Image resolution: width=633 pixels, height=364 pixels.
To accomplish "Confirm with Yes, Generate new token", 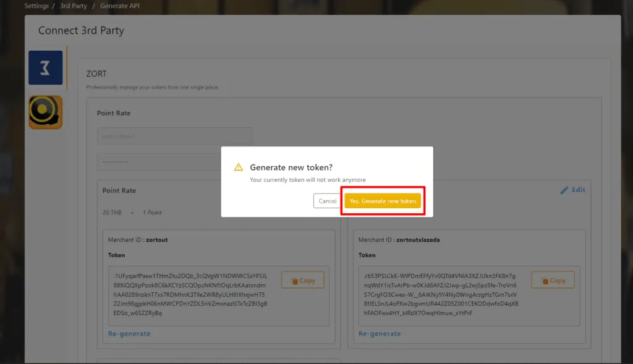I will pos(383,201).
